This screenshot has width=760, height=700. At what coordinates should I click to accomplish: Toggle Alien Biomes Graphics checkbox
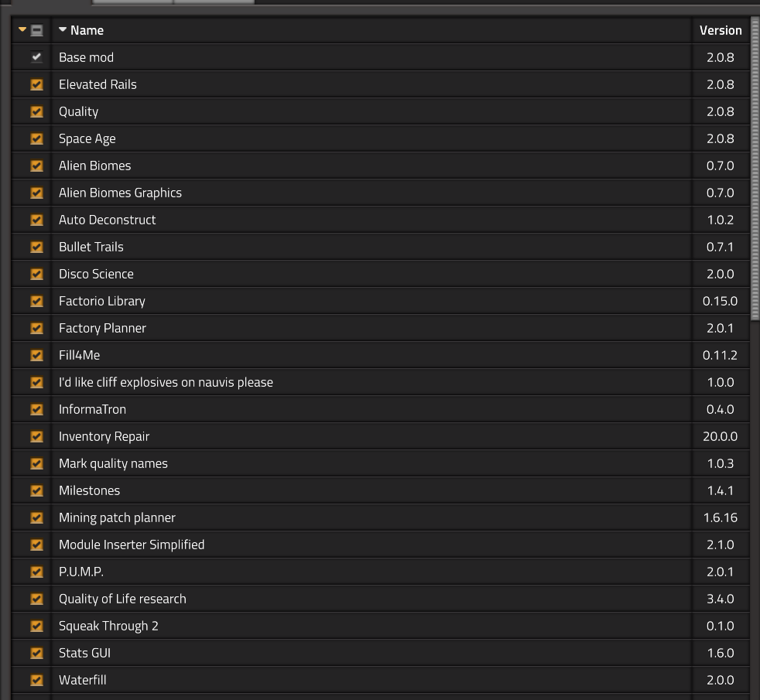pos(37,193)
